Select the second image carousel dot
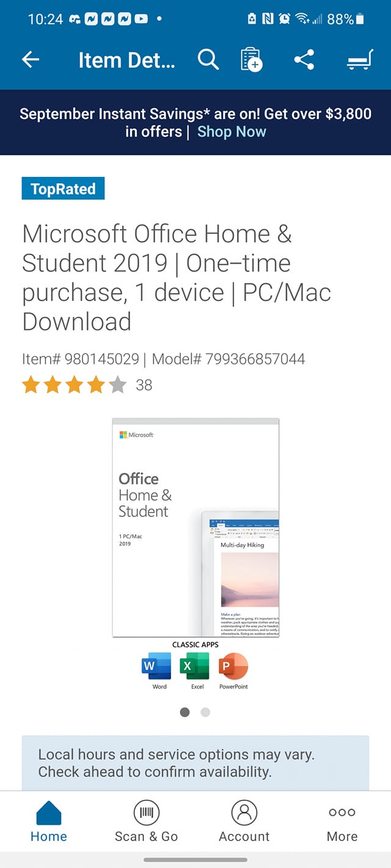391x868 pixels. [x=206, y=712]
